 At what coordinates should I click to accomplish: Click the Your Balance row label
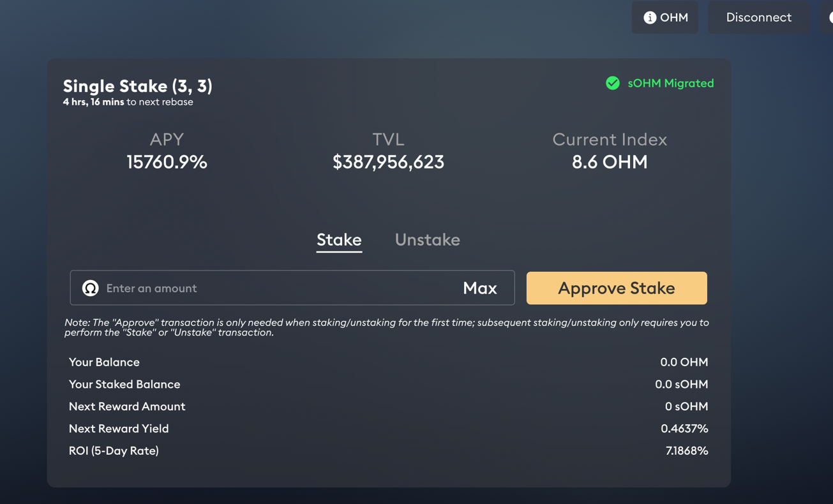[104, 362]
